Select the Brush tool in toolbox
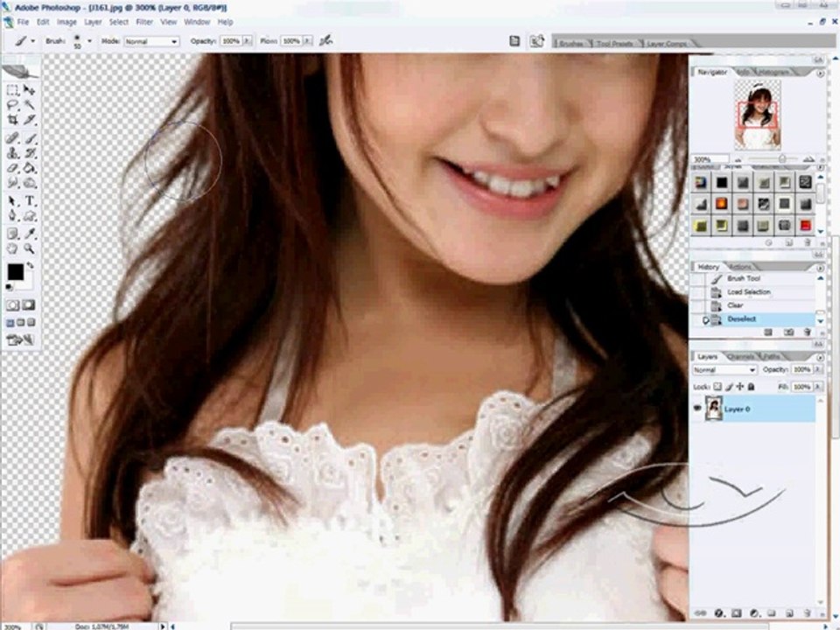Screen dimensions: 840x630 pyautogui.click(x=30, y=138)
